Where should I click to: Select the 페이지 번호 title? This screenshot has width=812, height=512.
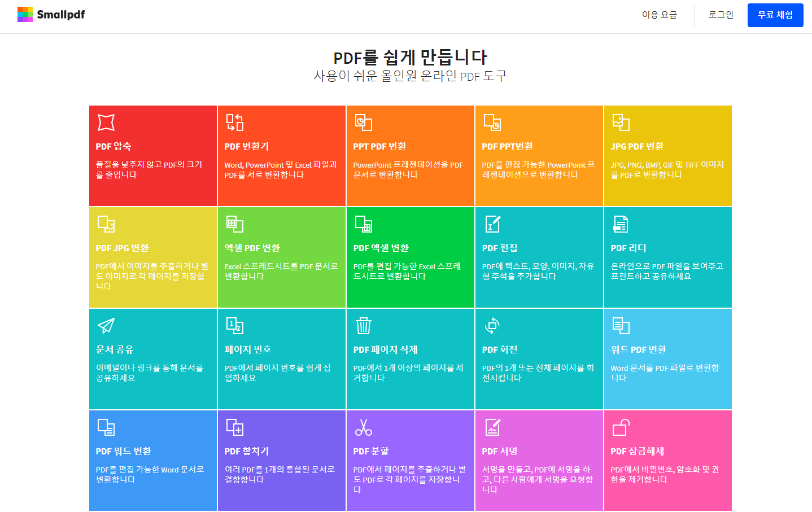click(x=248, y=350)
